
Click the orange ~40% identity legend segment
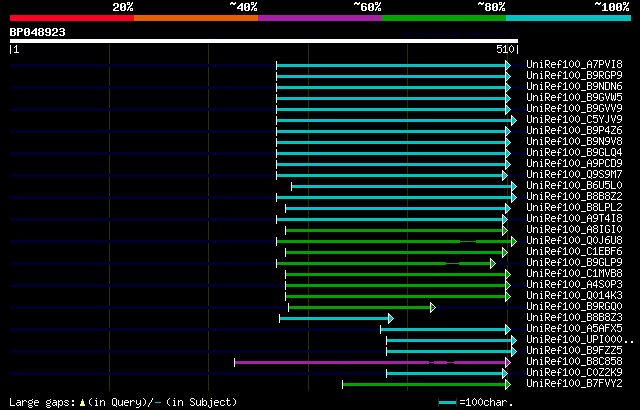click(196, 18)
